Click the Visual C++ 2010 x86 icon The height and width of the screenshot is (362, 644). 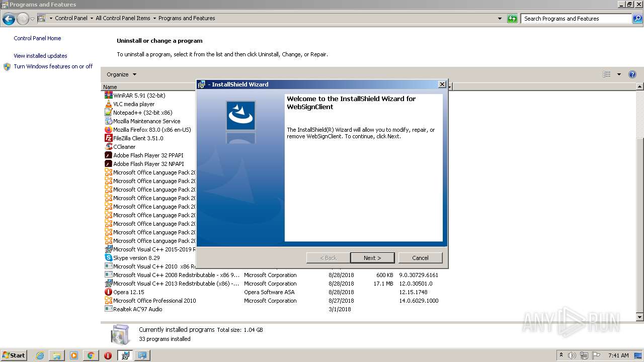click(108, 266)
